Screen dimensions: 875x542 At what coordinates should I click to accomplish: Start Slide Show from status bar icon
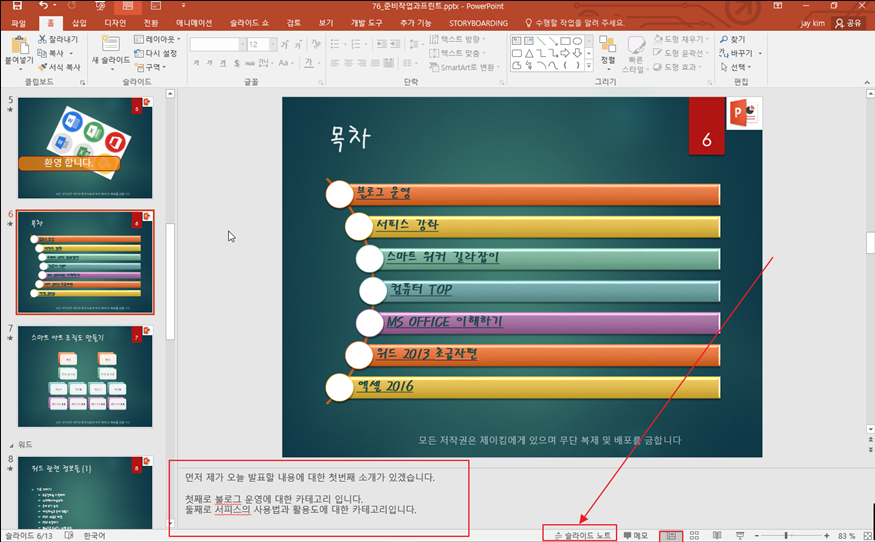click(x=740, y=535)
